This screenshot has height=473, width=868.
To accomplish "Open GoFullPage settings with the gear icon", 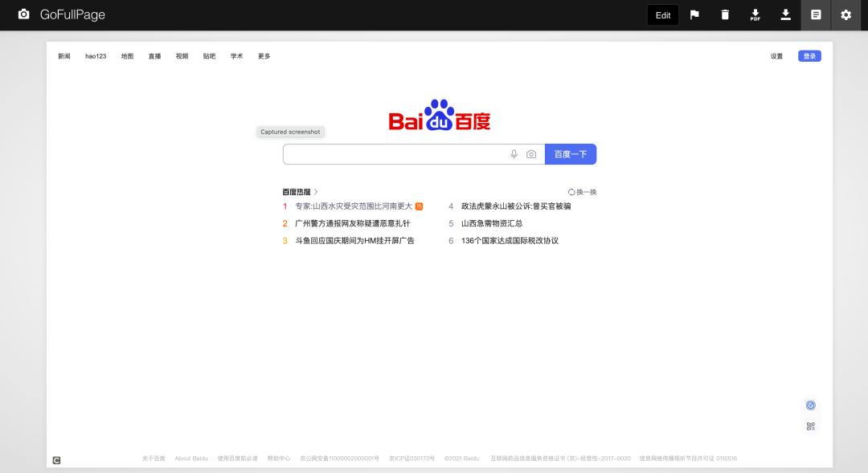I will pyautogui.click(x=845, y=14).
